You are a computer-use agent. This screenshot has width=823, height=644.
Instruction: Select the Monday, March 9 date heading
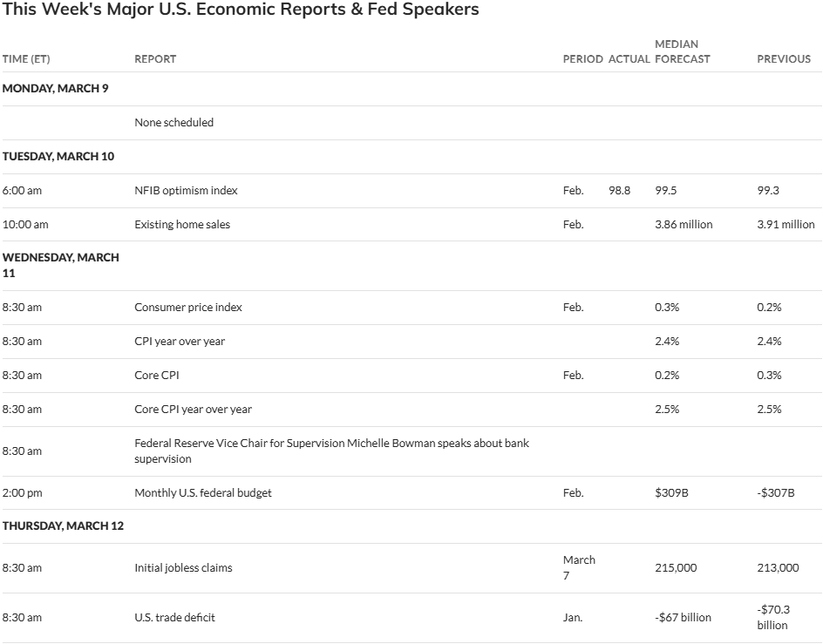point(55,88)
